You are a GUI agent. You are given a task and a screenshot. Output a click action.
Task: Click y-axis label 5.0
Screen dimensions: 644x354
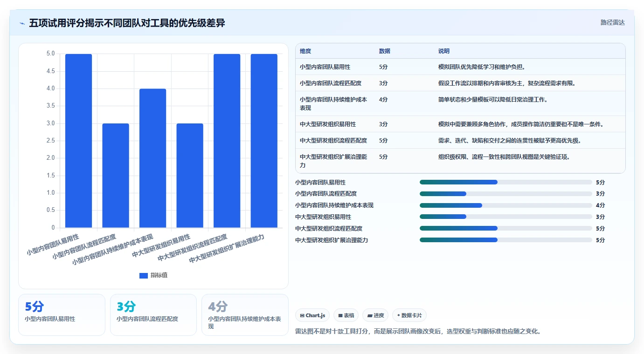pos(51,54)
